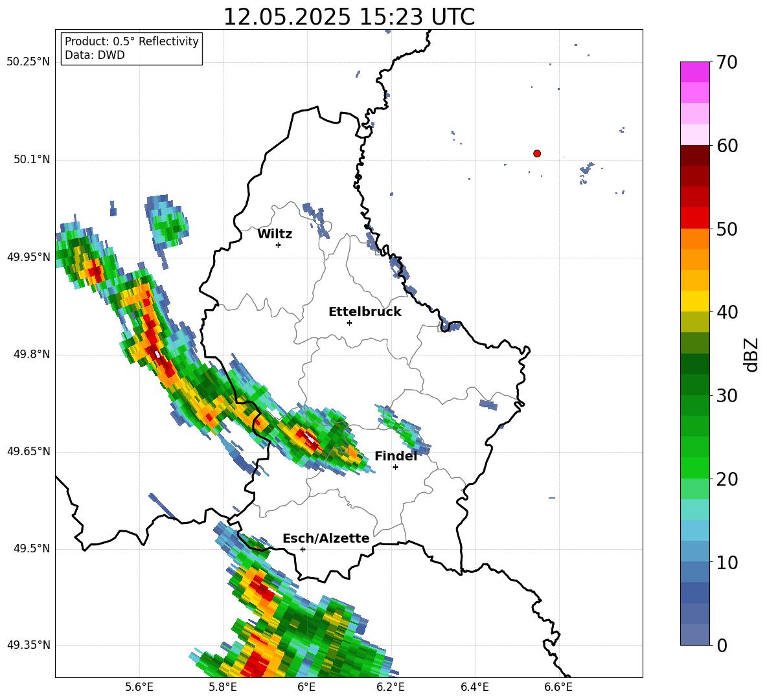
Task: Click the colorbar tick label 30
Action: click(x=726, y=396)
